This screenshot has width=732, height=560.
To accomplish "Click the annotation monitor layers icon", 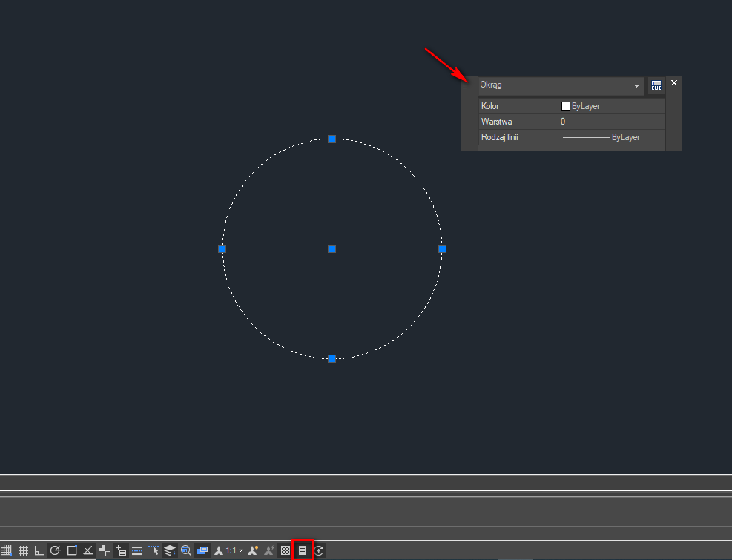I will tap(170, 550).
